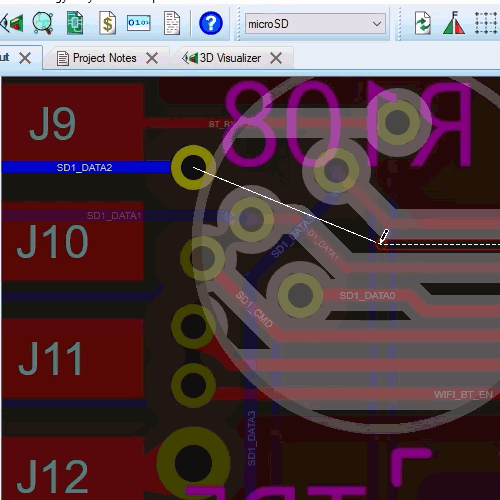Select the blue SD1_DATA2 track
The height and width of the screenshot is (500, 500).
click(x=86, y=167)
